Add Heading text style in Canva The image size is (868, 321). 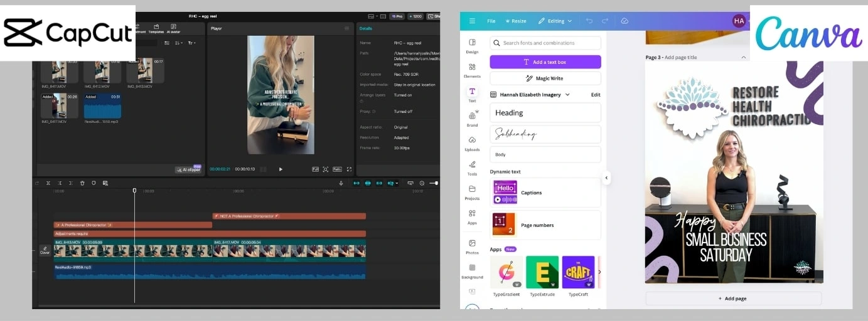[545, 113]
